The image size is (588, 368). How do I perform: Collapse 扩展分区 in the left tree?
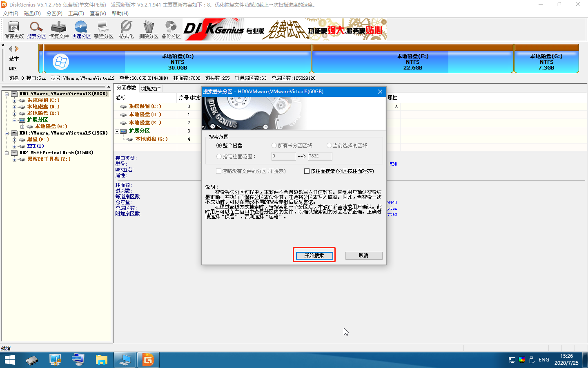(14, 120)
